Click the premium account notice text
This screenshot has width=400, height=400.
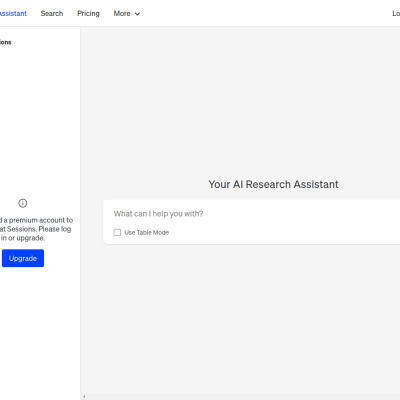point(36,229)
